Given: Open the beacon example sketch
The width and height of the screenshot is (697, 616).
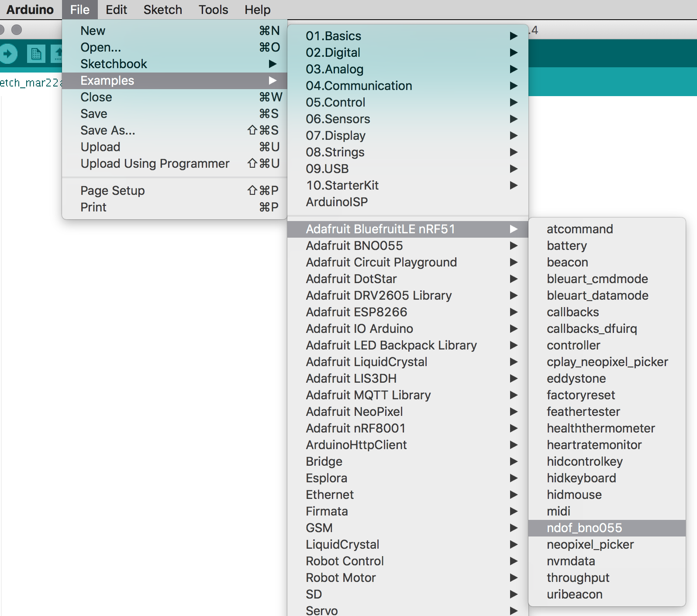Looking at the screenshot, I should tap(607, 262).
